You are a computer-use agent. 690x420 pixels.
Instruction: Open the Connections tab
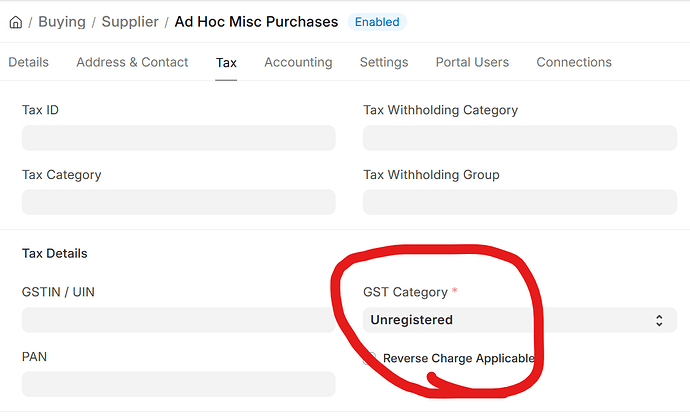click(574, 62)
